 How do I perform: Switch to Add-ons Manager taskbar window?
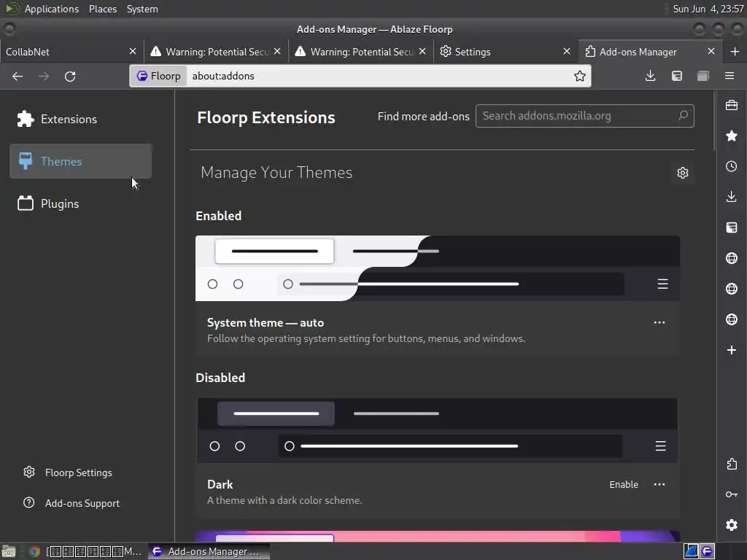click(209, 551)
